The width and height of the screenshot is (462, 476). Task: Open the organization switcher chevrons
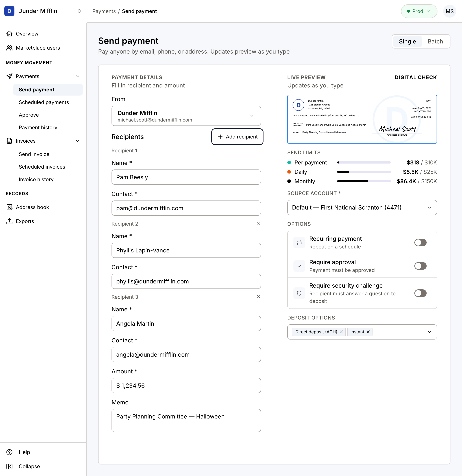click(x=79, y=11)
